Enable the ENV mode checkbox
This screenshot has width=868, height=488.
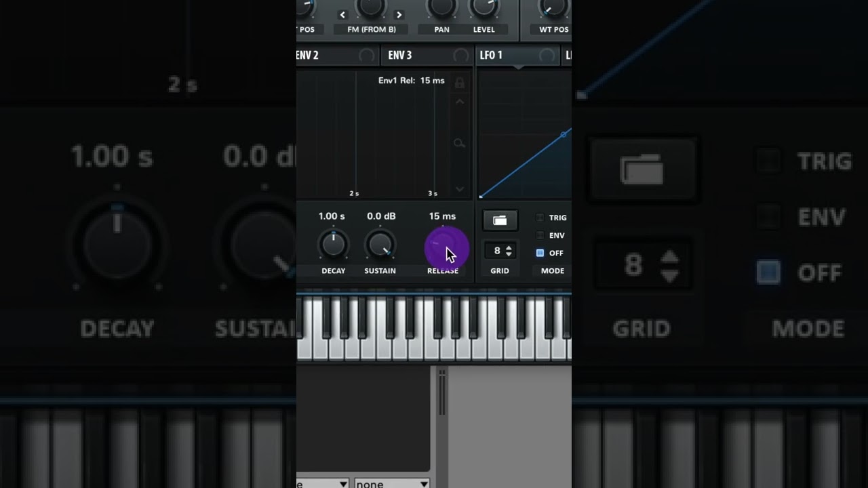point(540,235)
